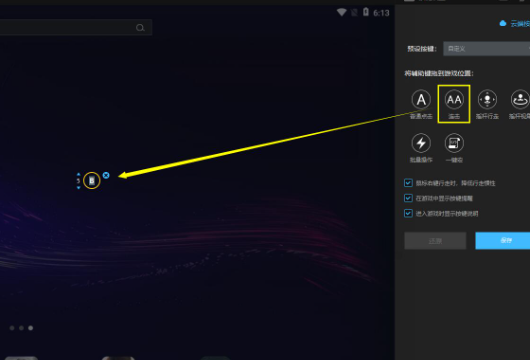Select the single 'A' normal click key

(x=421, y=100)
